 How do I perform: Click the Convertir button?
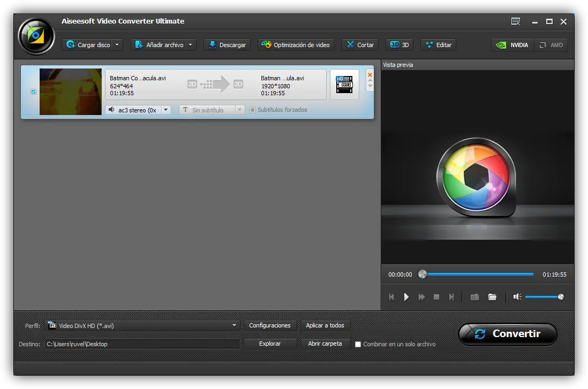point(508,334)
